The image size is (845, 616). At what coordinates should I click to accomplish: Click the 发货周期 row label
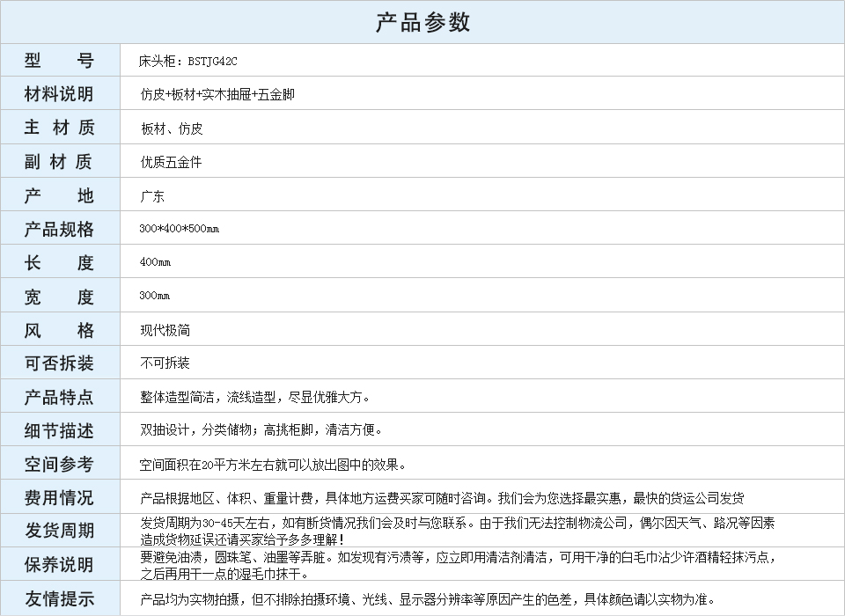[x=59, y=531]
